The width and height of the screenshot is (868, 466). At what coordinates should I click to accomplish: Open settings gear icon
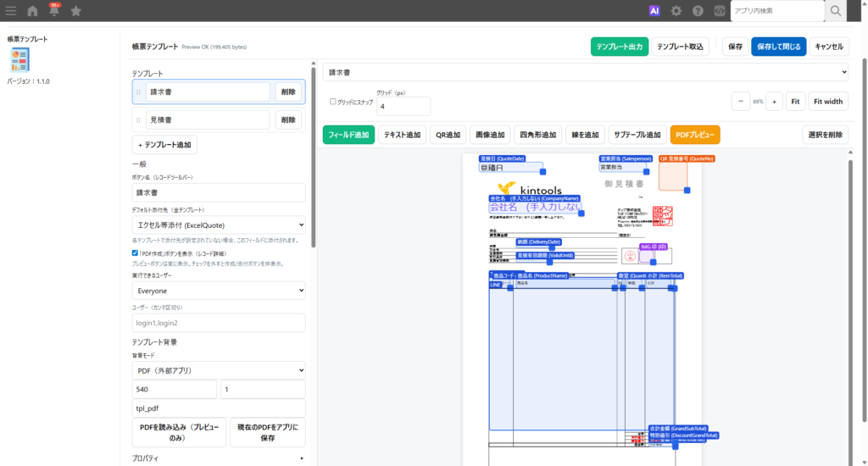coord(676,11)
